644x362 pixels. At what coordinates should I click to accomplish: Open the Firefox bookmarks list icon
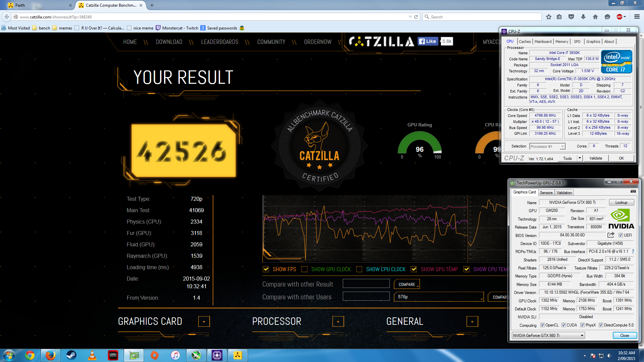coord(559,17)
